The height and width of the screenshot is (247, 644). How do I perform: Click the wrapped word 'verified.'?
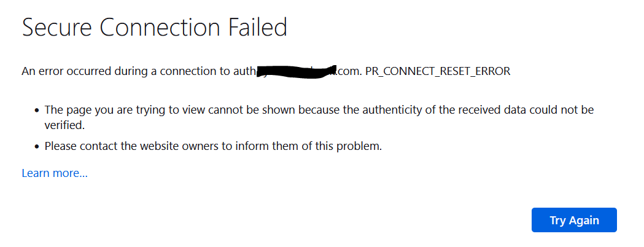pyautogui.click(x=64, y=125)
